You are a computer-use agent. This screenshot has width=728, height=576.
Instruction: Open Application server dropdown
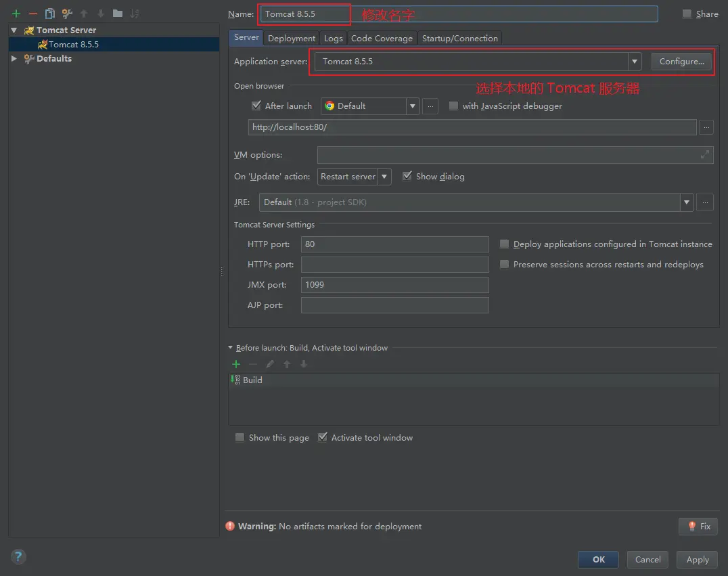click(634, 62)
